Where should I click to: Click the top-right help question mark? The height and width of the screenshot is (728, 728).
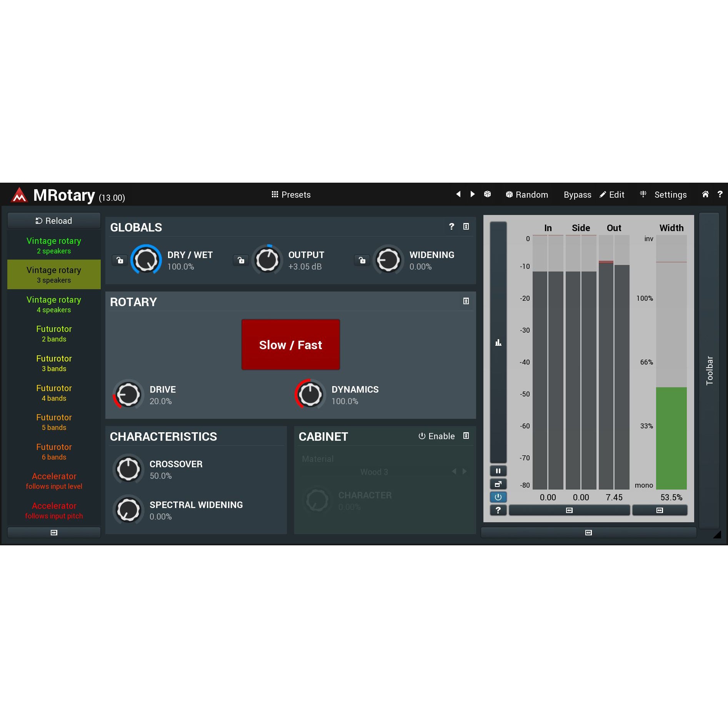(720, 194)
